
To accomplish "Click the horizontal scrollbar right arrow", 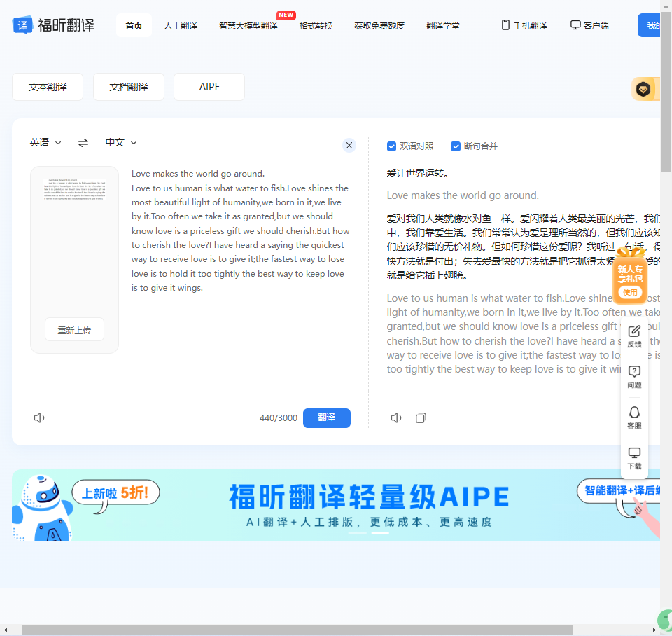I will click(654, 630).
